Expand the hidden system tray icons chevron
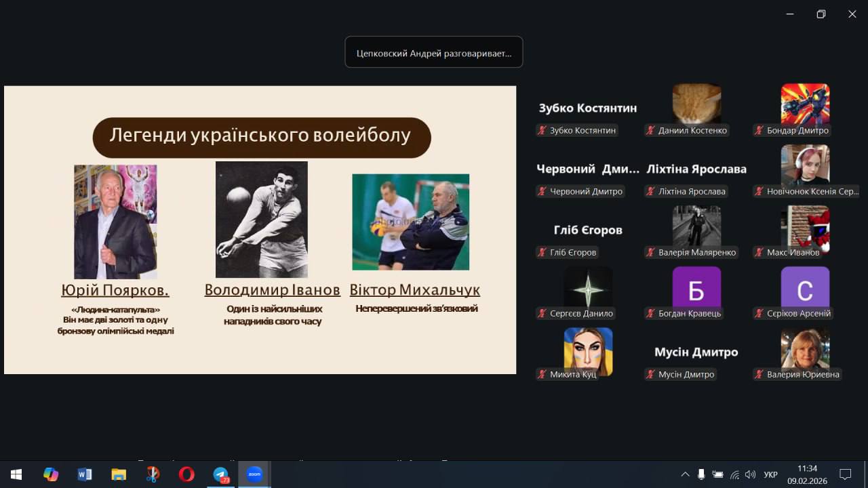Screen dimensions: 868x488 point(685,474)
